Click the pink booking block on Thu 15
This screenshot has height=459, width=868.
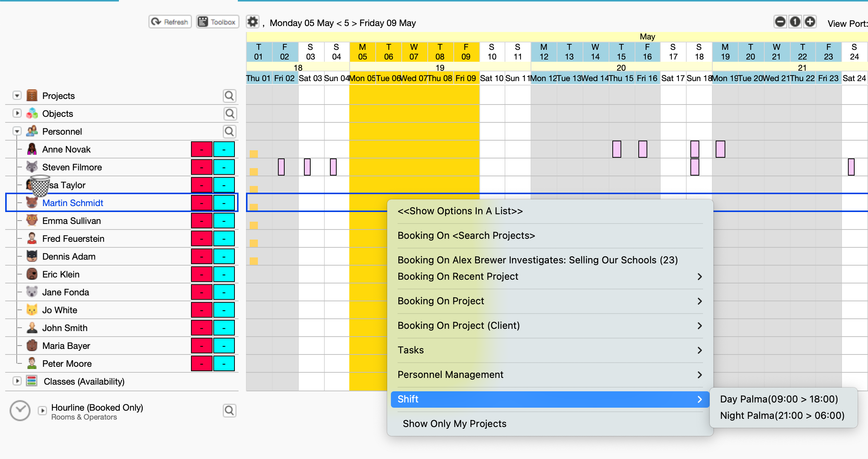tap(617, 149)
